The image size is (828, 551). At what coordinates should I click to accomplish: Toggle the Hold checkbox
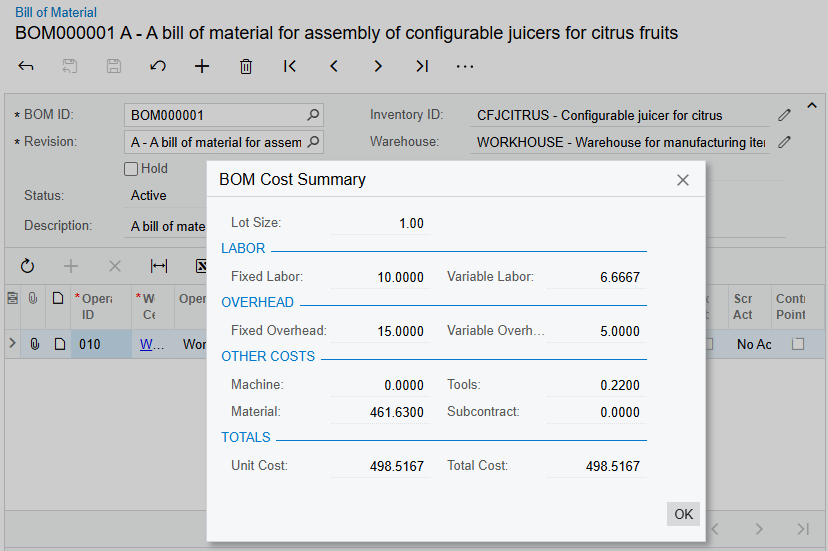click(131, 169)
